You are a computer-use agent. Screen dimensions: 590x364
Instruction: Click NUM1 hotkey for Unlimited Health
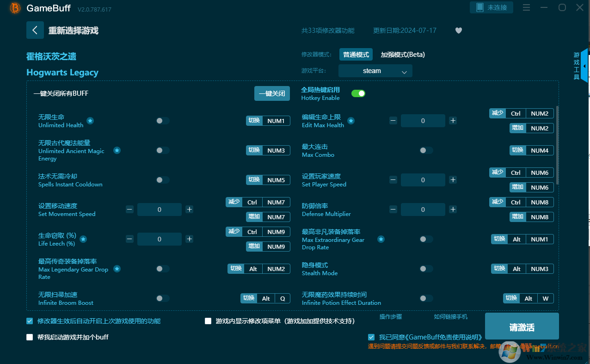coord(276,121)
